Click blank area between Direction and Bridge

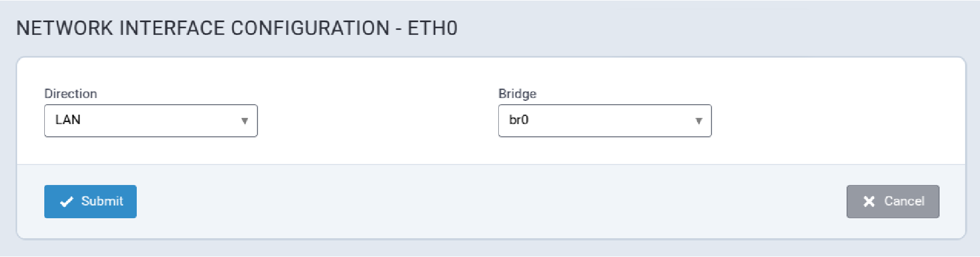click(376, 121)
